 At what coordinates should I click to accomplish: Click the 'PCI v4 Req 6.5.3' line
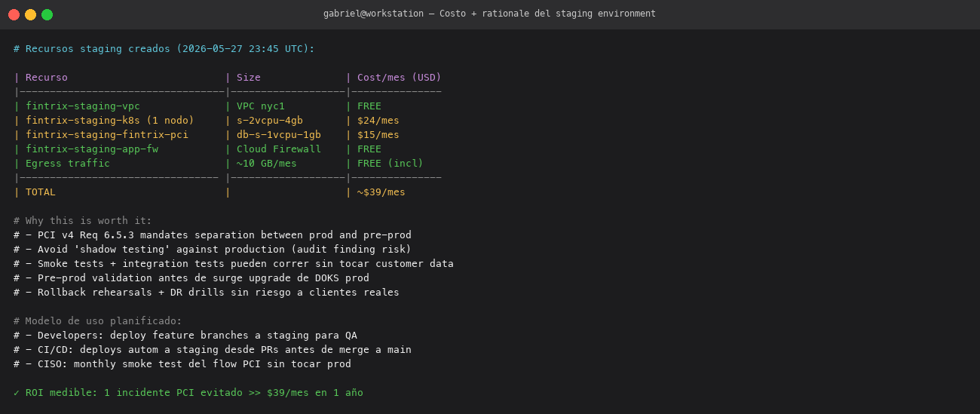point(213,235)
